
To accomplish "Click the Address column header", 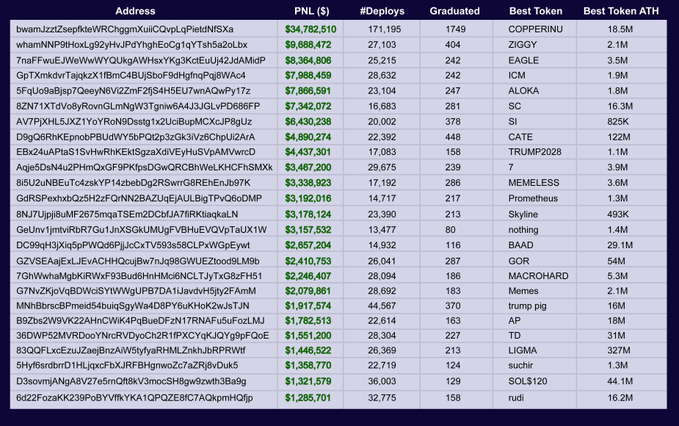I will [135, 11].
